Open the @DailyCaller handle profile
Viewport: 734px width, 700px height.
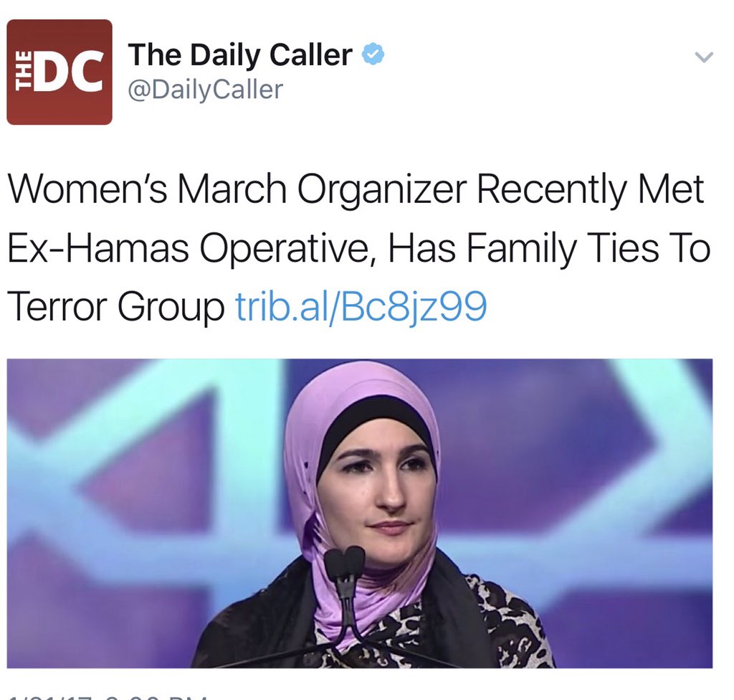pyautogui.click(x=206, y=90)
